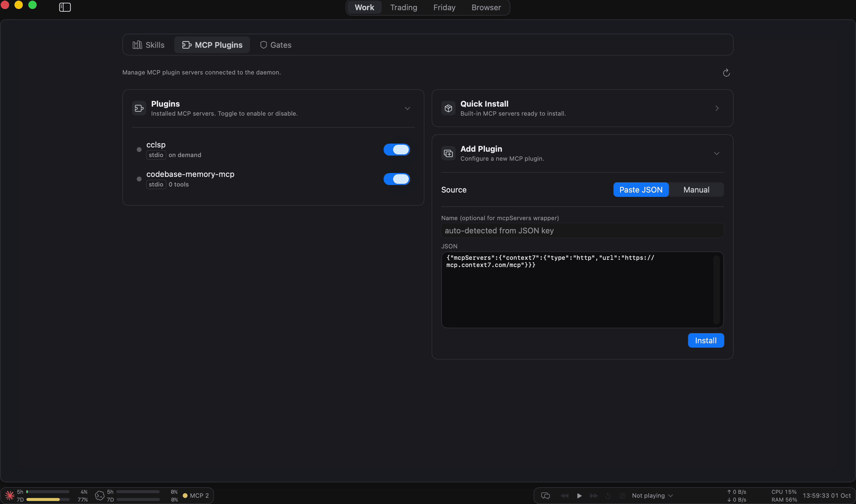Select the Manual source option
The image size is (856, 504).
coord(696,190)
